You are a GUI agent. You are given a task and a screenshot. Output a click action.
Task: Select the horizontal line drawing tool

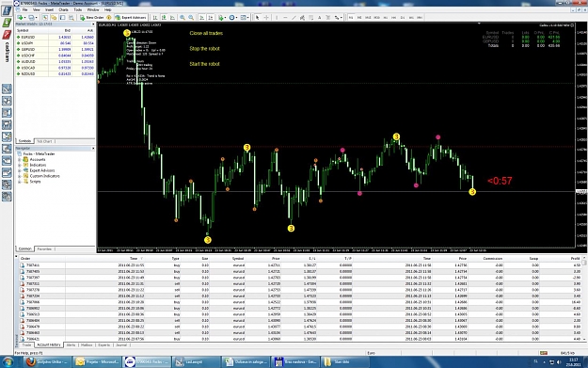point(285,17)
